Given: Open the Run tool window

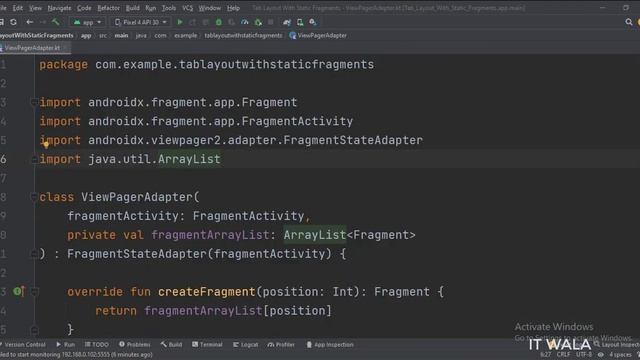Looking at the screenshot, I should 66,345.
